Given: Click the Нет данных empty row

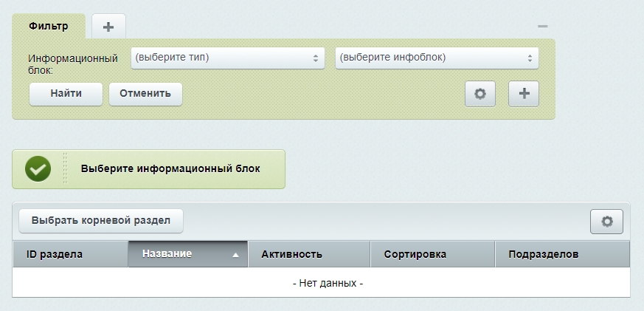Looking at the screenshot, I should [x=321, y=283].
